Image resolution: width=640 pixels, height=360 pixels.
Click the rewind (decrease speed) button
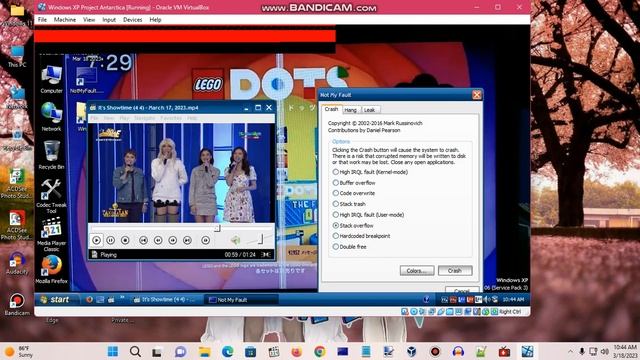[158, 240]
